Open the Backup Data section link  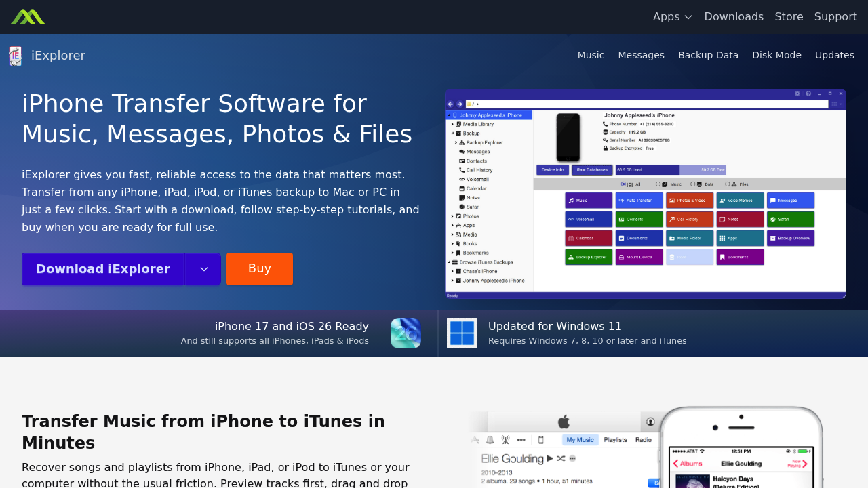[708, 55]
